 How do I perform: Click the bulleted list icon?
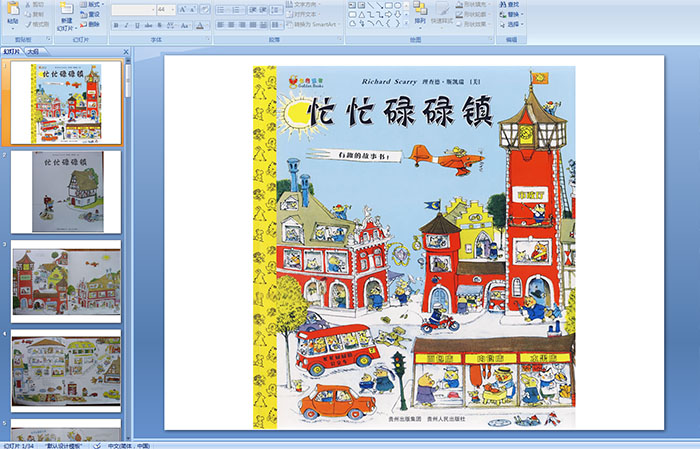(x=223, y=10)
